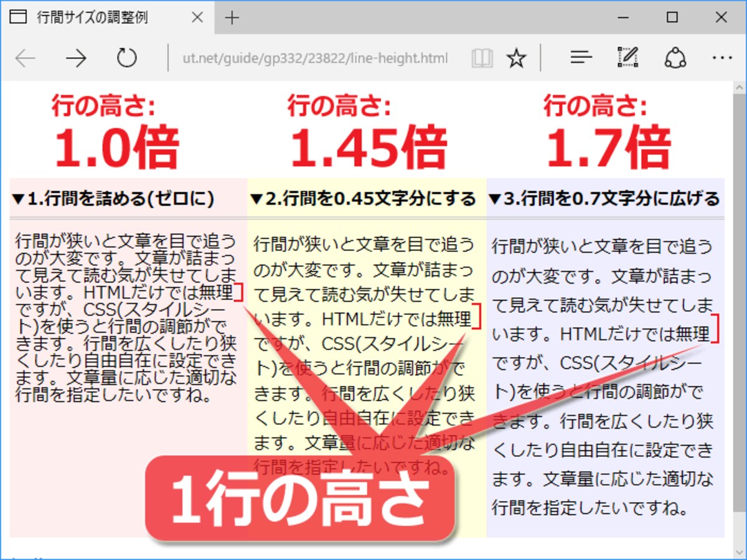This screenshot has width=747, height=560.
Task: Click 行の高さ: label above 1.0倍
Action: tap(103, 106)
